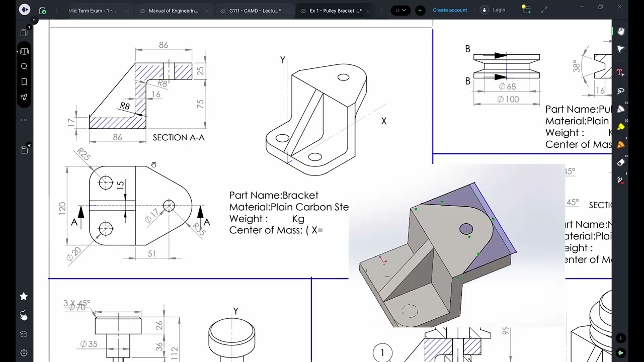Open the settings gear

pos(24,353)
